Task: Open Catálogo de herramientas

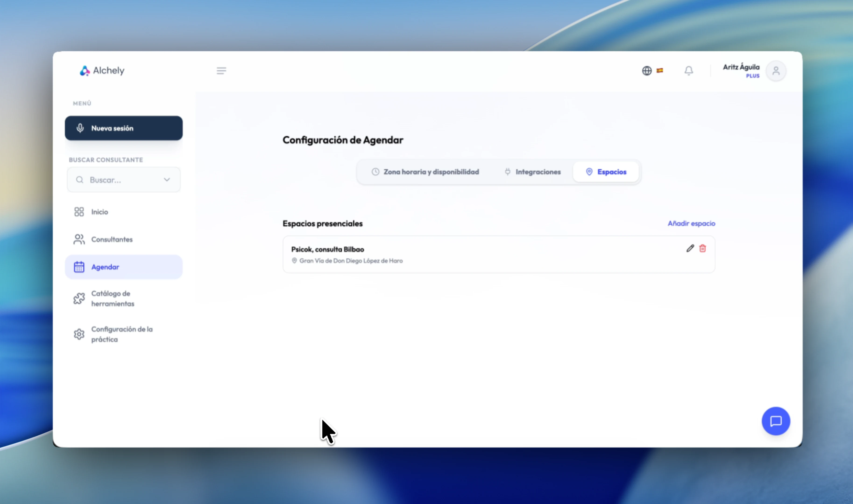Action: point(124,298)
